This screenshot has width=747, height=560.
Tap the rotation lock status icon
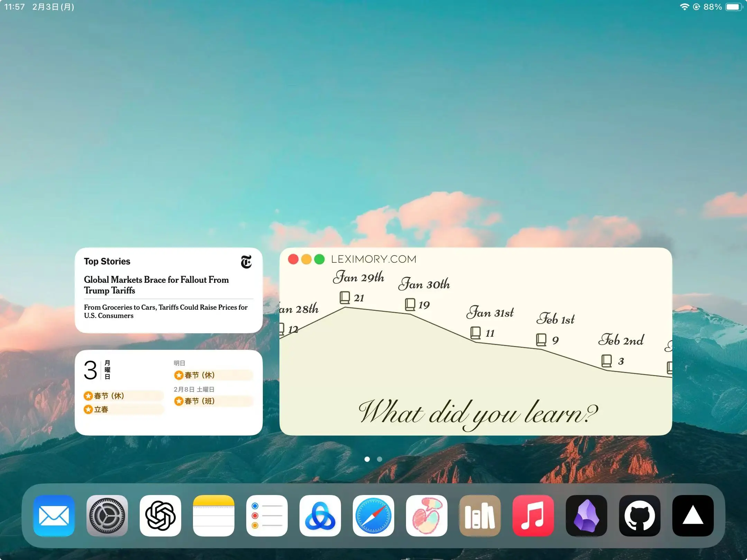point(697,7)
